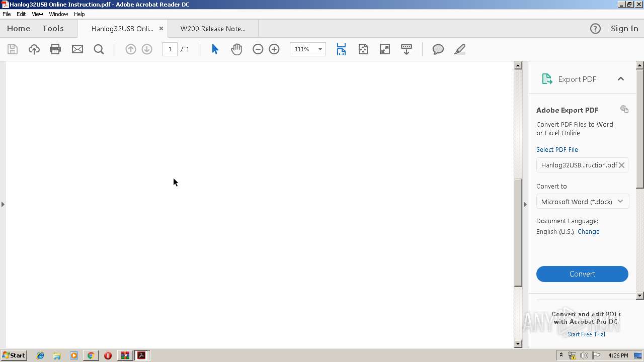Image resolution: width=644 pixels, height=362 pixels.
Task: Click the Convert button
Action: coord(582,274)
